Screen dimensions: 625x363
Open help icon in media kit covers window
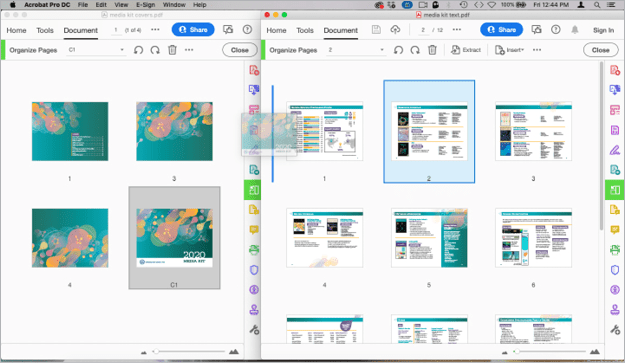tap(248, 29)
